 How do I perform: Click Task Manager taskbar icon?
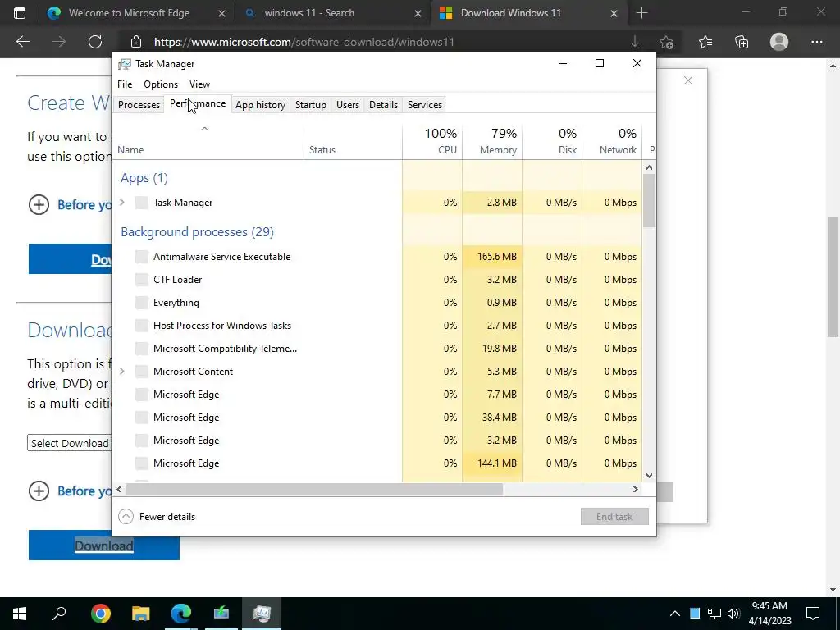click(262, 614)
